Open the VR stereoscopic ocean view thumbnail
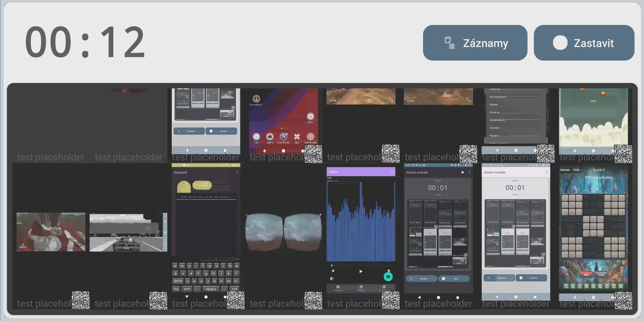This screenshot has height=321, width=644. click(x=283, y=232)
